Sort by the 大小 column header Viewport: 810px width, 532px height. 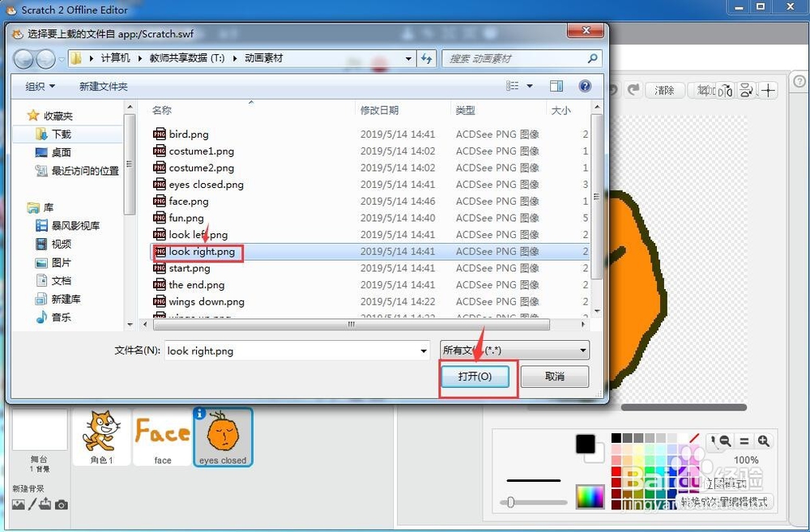click(561, 110)
